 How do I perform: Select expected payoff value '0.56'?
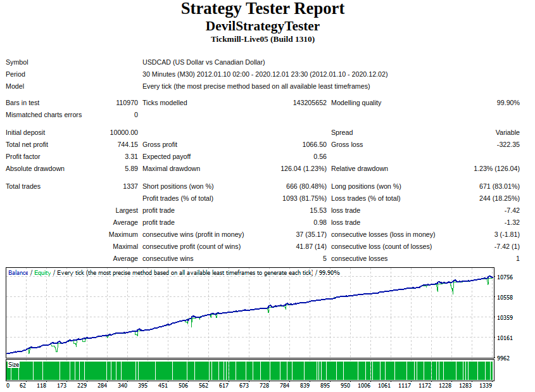[320, 156]
